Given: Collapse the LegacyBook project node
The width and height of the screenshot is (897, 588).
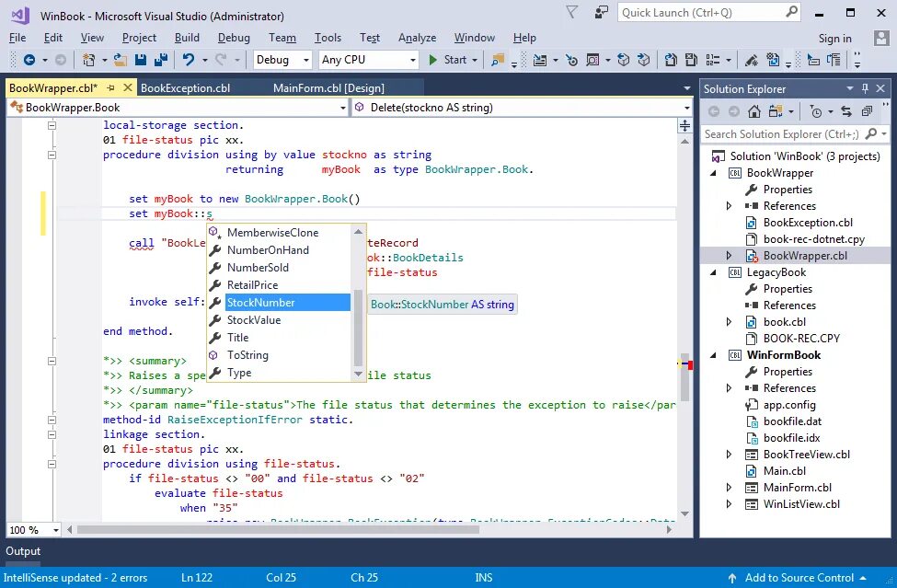Looking at the screenshot, I should (713, 272).
